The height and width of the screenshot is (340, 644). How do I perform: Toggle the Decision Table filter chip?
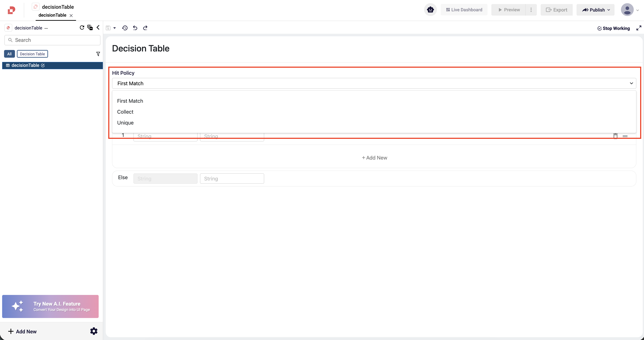click(32, 54)
